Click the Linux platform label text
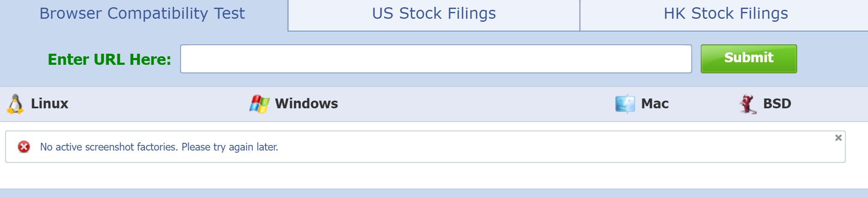The image size is (868, 197). [50, 104]
